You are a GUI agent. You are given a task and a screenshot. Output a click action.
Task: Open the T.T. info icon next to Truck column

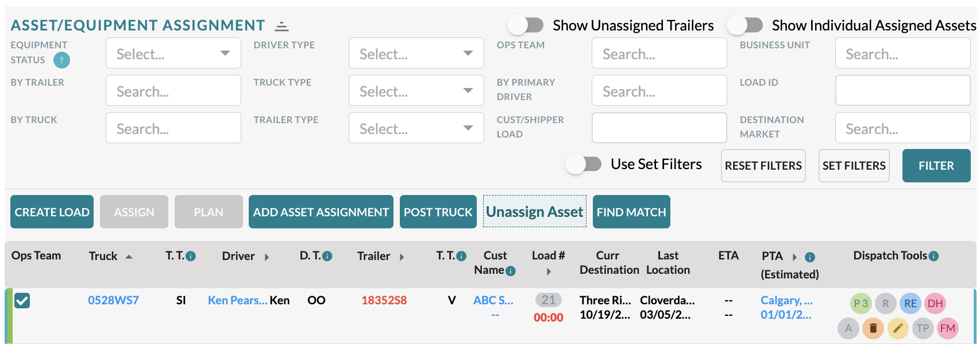tap(191, 257)
